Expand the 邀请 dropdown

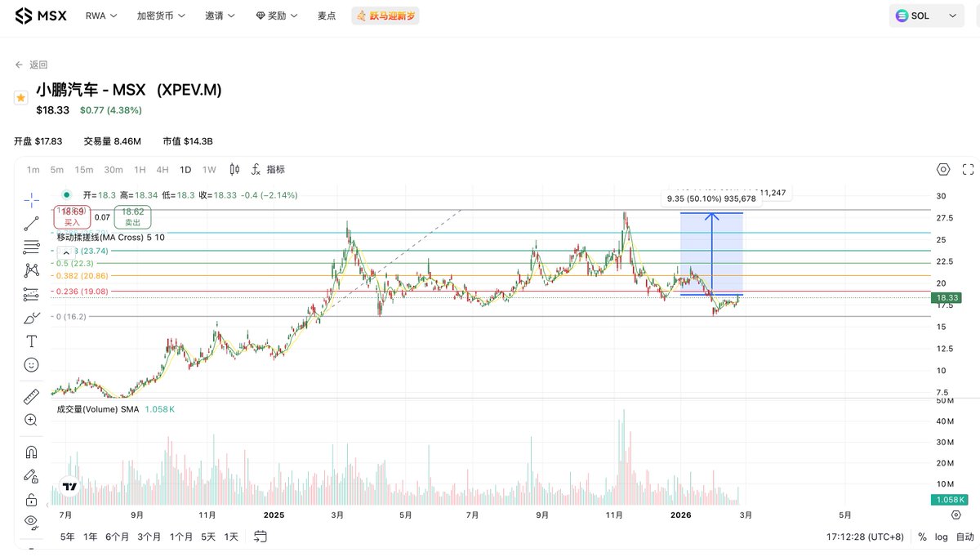click(220, 16)
